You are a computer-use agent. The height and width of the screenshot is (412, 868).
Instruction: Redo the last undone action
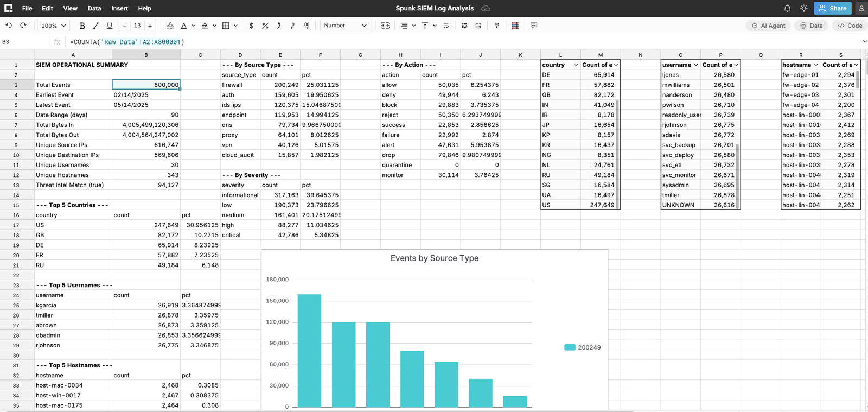23,26
